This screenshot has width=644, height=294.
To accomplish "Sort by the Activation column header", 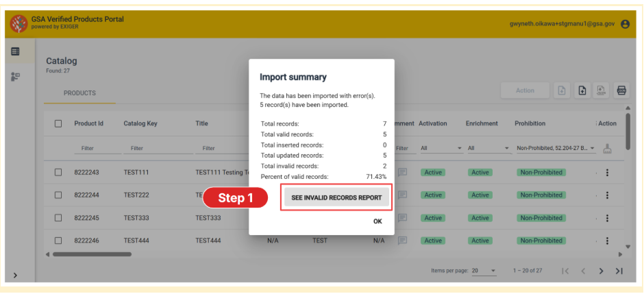I will click(433, 123).
